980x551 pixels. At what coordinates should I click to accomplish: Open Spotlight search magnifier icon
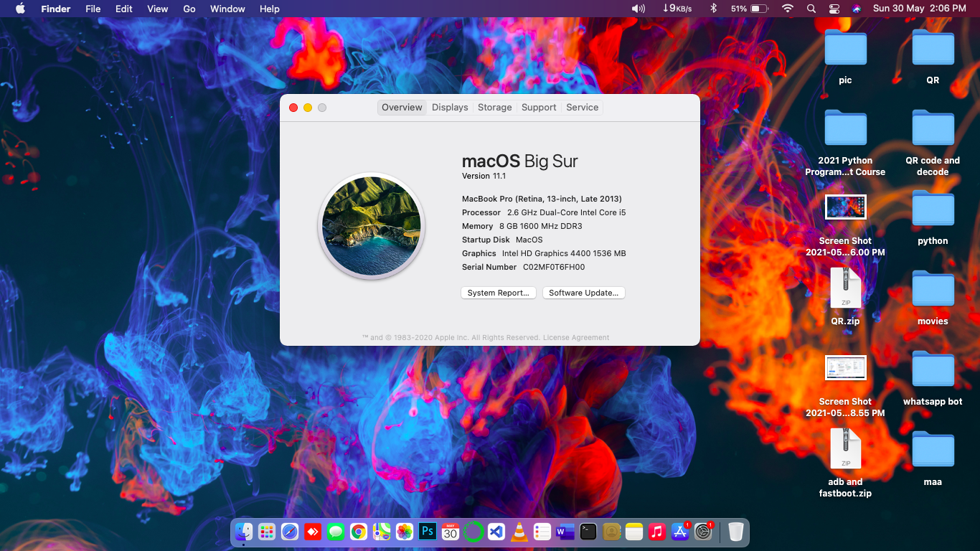tap(811, 9)
